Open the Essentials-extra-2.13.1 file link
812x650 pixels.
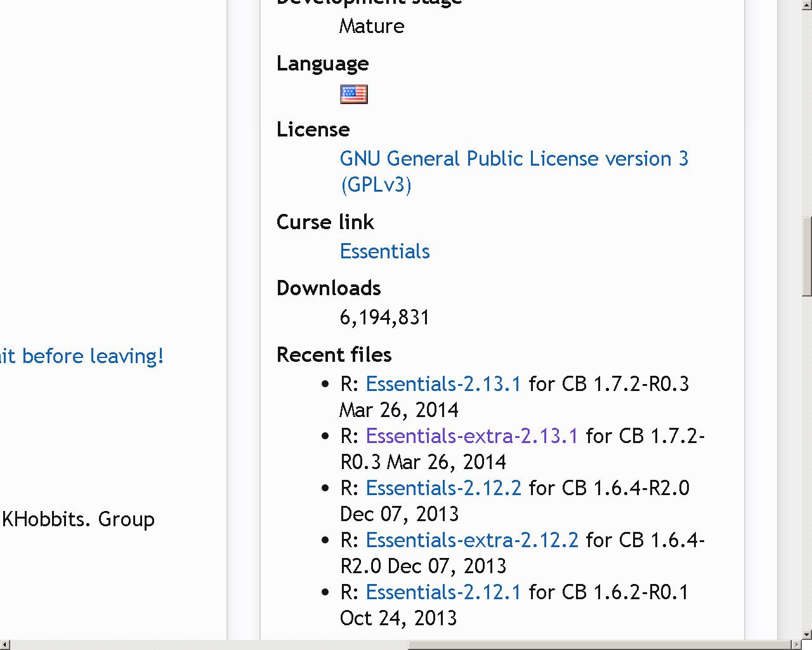472,436
